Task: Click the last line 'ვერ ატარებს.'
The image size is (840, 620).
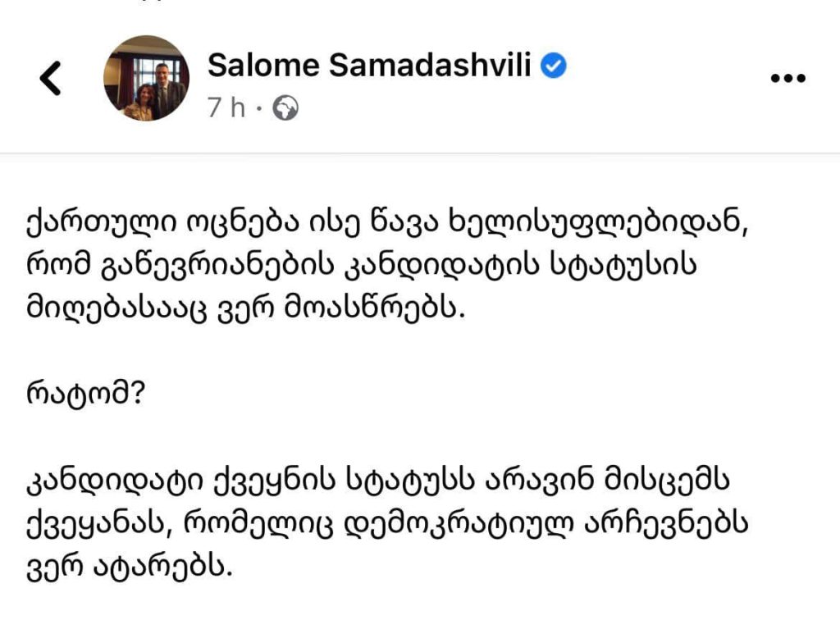Action: [129, 566]
